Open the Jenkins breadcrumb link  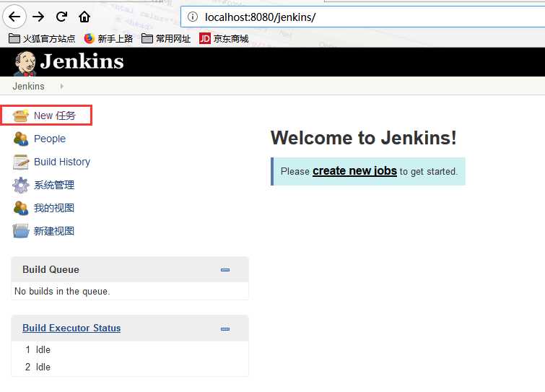coord(28,86)
